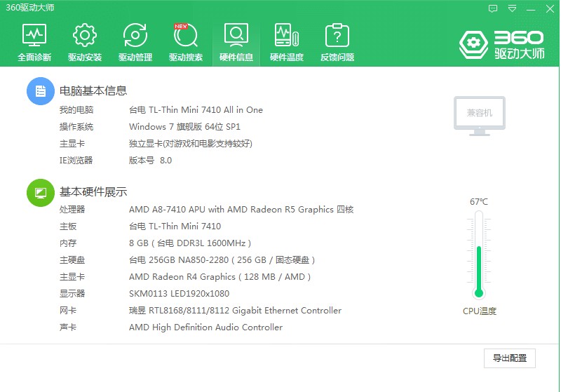Click the 360驱动大师 window title text
561x392 pixels.
(x=29, y=8)
